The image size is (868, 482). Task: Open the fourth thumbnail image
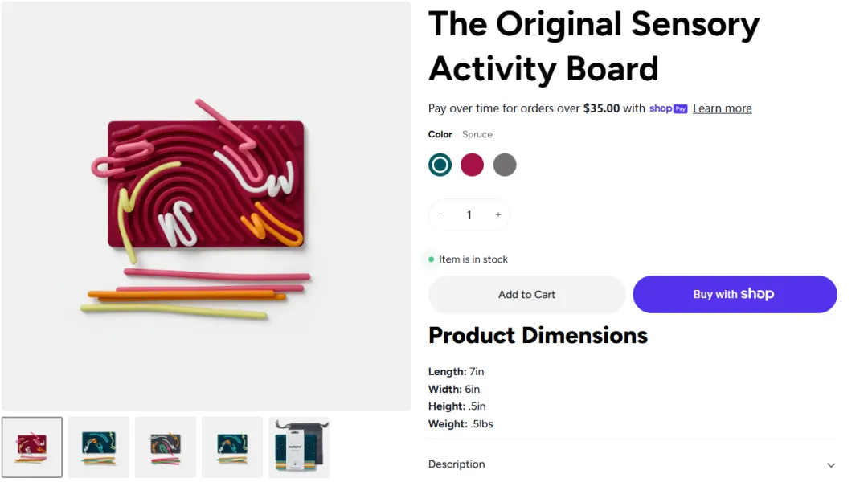click(x=232, y=447)
